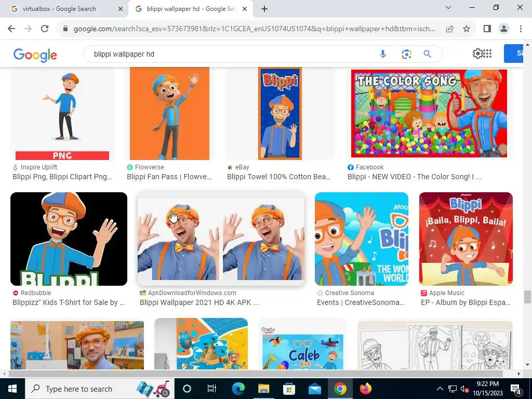View site security lock icon
The image size is (532, 399).
[65, 29]
